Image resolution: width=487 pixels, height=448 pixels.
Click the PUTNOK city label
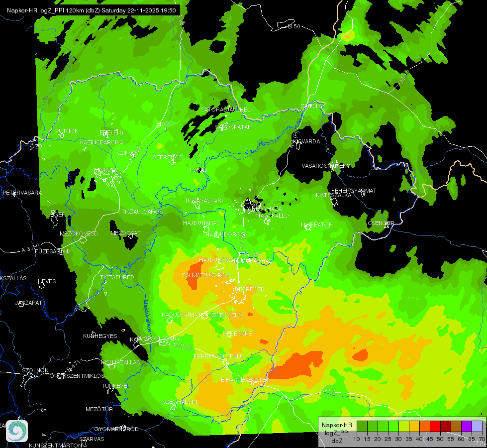pyautogui.click(x=67, y=131)
